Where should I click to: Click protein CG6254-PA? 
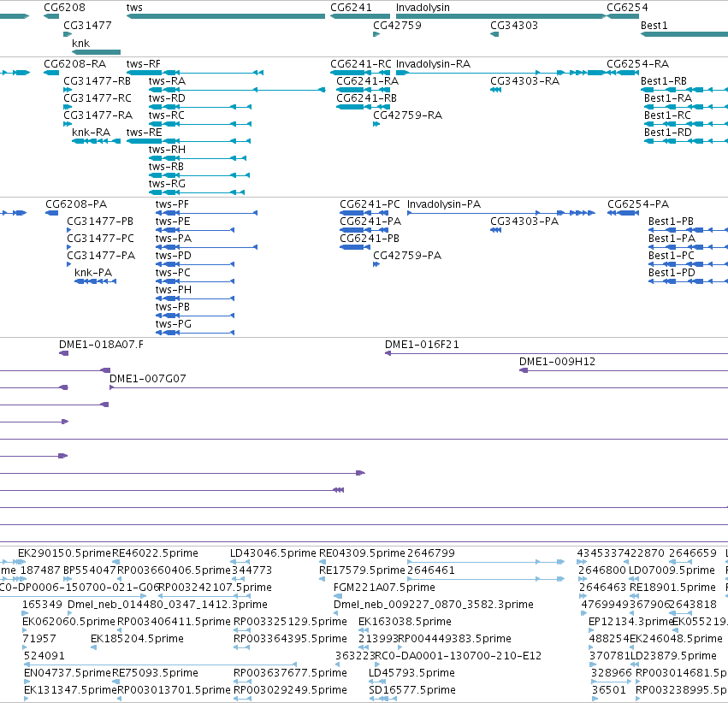pos(623,213)
